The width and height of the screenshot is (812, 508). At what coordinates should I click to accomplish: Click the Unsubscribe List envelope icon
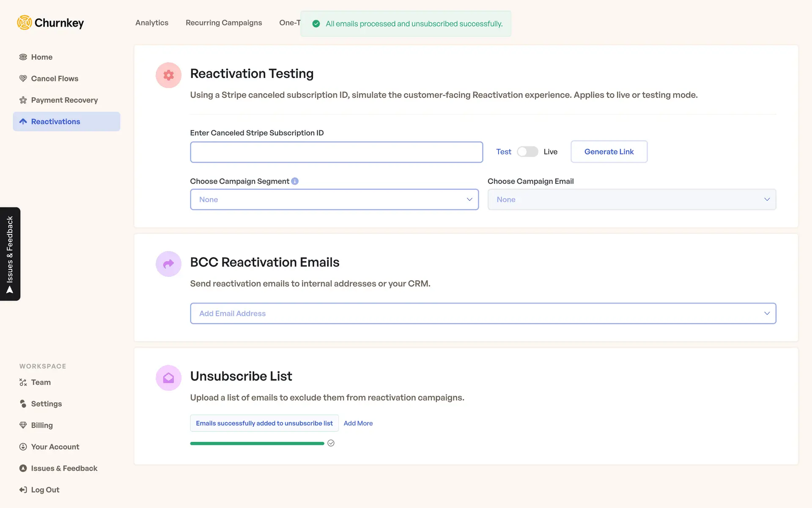168,378
